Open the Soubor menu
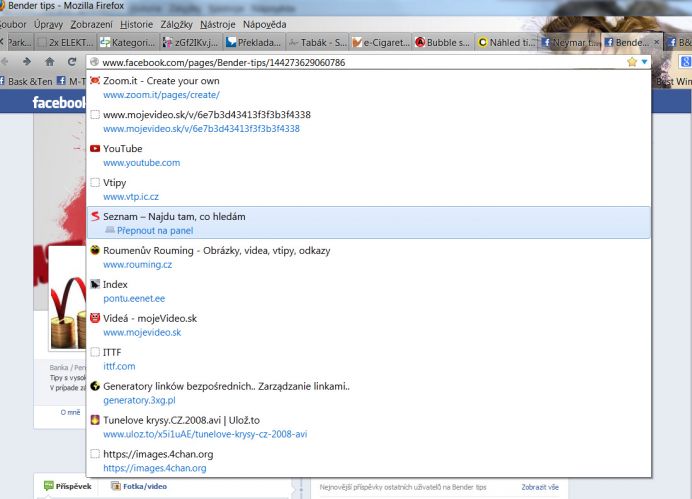The image size is (692, 499). click(x=13, y=25)
